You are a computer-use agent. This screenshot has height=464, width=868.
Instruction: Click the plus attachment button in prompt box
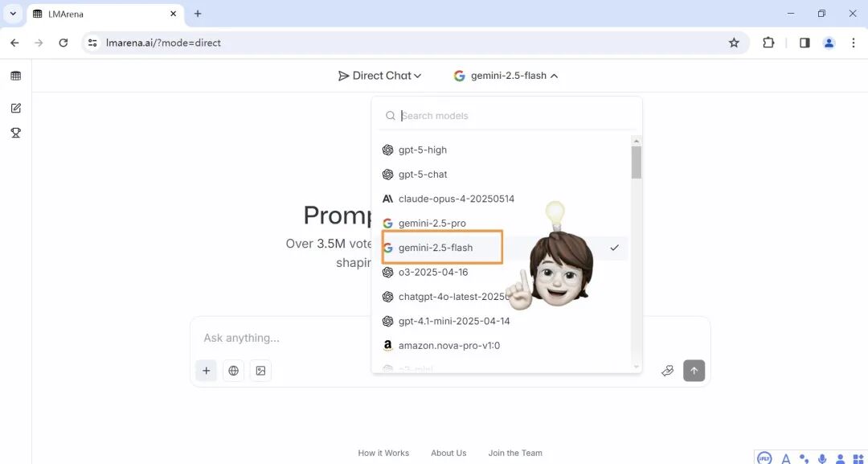tap(206, 371)
